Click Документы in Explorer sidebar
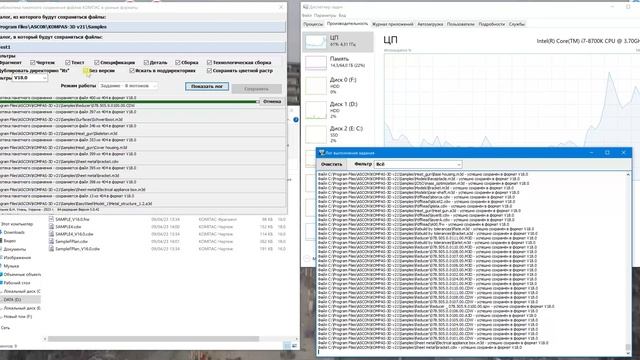 15,249
